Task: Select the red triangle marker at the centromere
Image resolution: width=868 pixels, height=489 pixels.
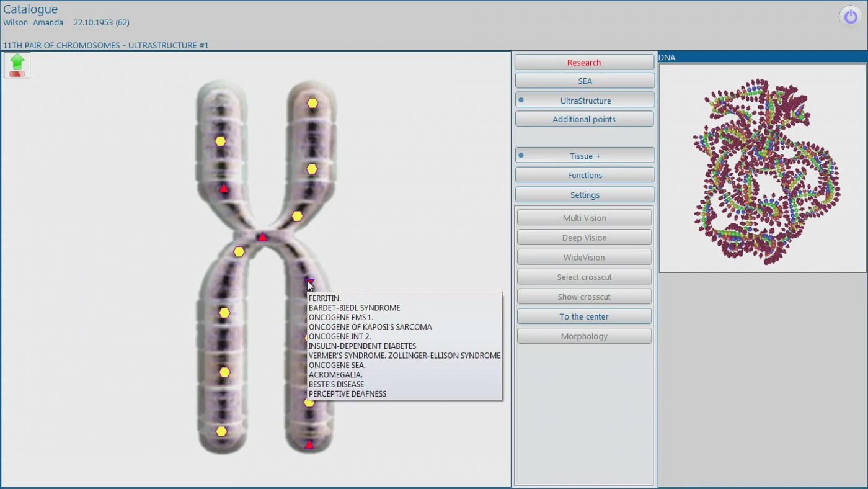Action: (x=262, y=237)
